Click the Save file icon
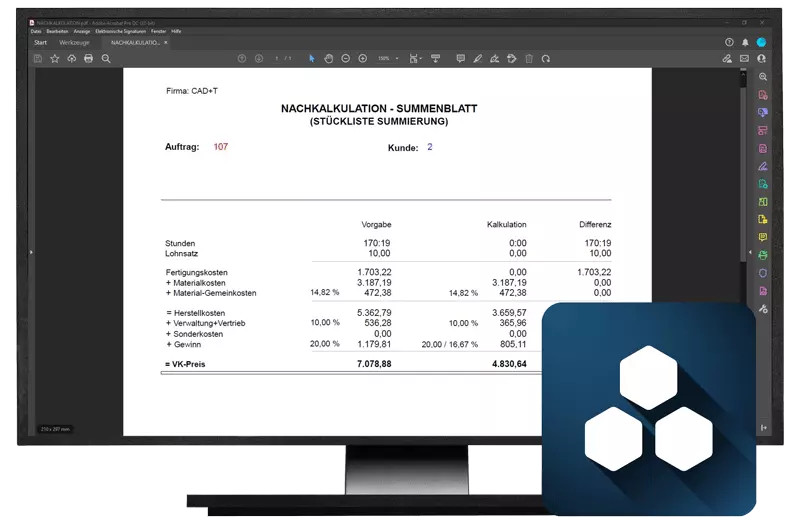Screen dimensions: 800x530 tap(39, 59)
